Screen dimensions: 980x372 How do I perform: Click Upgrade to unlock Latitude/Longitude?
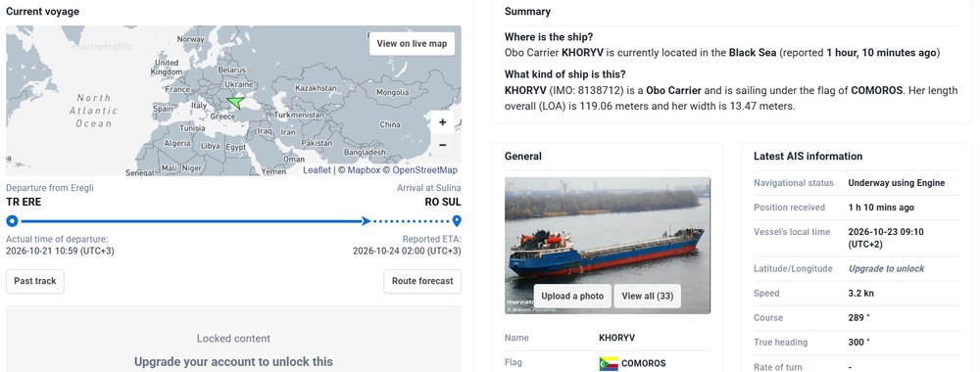pos(886,268)
